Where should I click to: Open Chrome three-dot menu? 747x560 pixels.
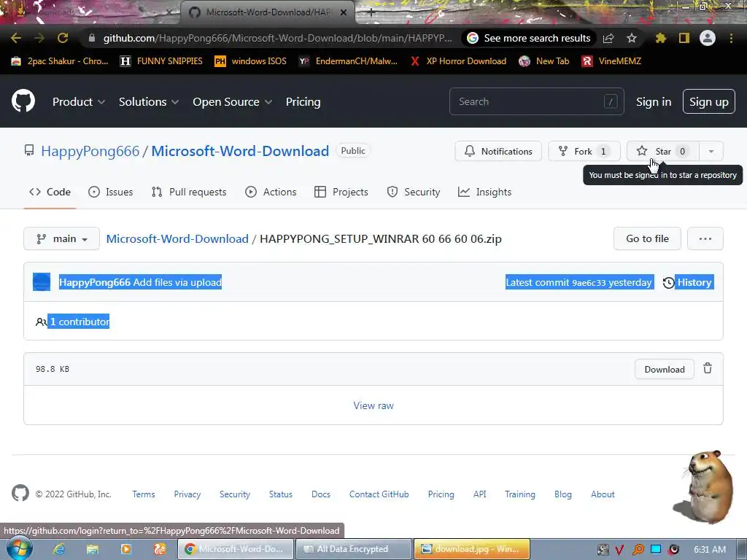tap(731, 38)
